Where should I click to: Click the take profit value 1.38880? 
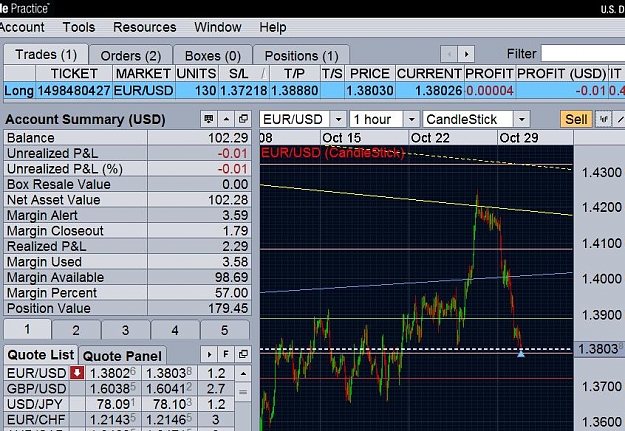pyautogui.click(x=295, y=91)
